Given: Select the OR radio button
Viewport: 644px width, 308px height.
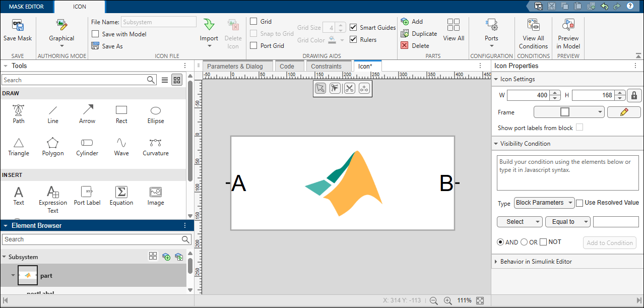Looking at the screenshot, I should (x=524, y=242).
